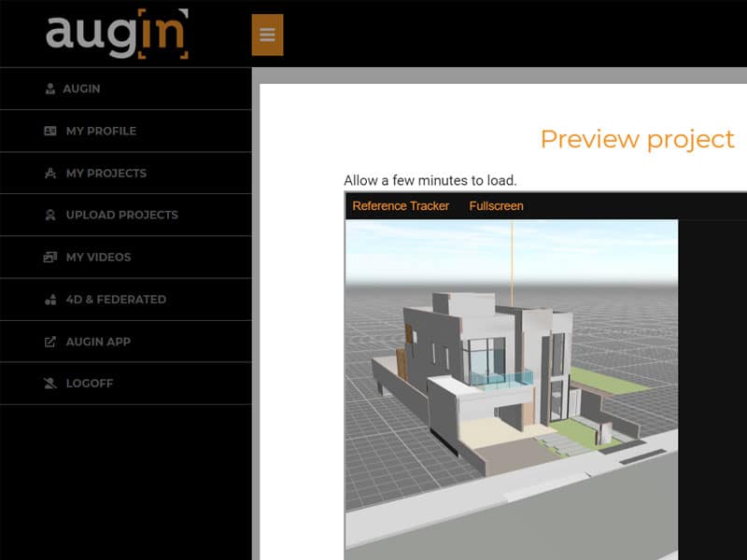
Task: Go to MY PROJECTS
Action: click(x=126, y=173)
